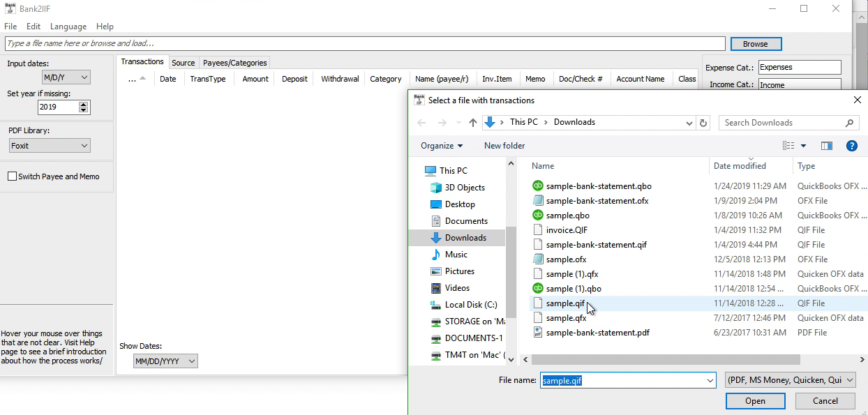Click the file name path input field
Image resolution: width=868 pixels, height=415 pixels.
click(x=622, y=380)
